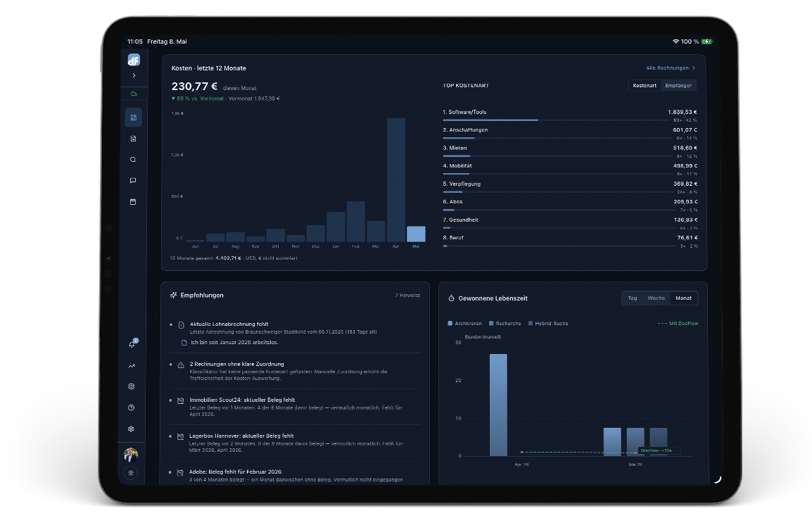This screenshot has height=525, width=812.
Task: Click the '7 Hinweise' counter
Action: 407,296
